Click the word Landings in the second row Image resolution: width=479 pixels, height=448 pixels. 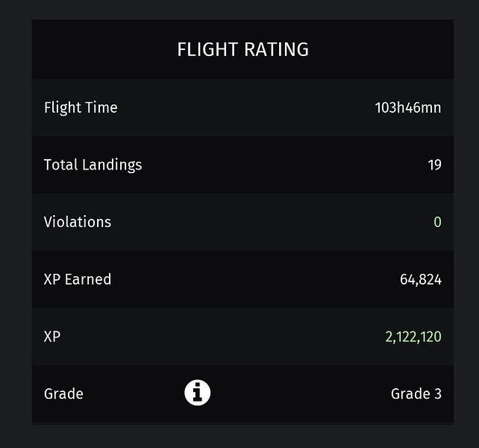point(112,166)
